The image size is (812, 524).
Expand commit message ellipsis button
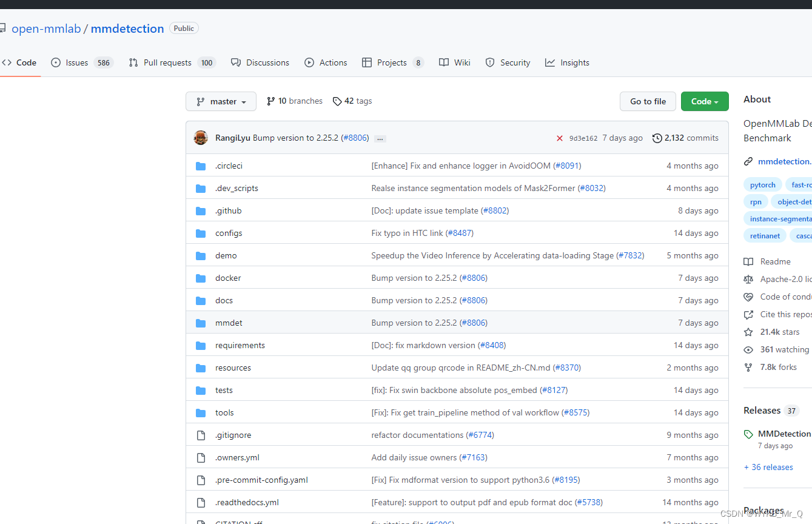[x=380, y=138]
